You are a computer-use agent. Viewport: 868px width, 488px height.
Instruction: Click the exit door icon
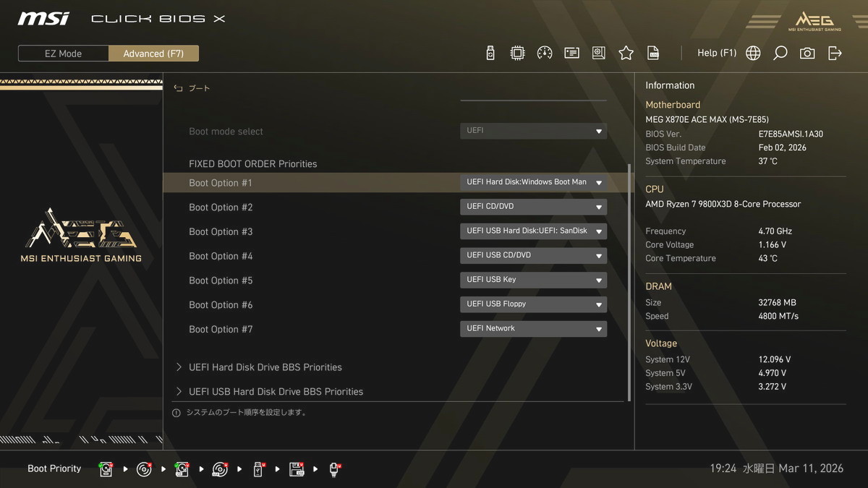(835, 53)
